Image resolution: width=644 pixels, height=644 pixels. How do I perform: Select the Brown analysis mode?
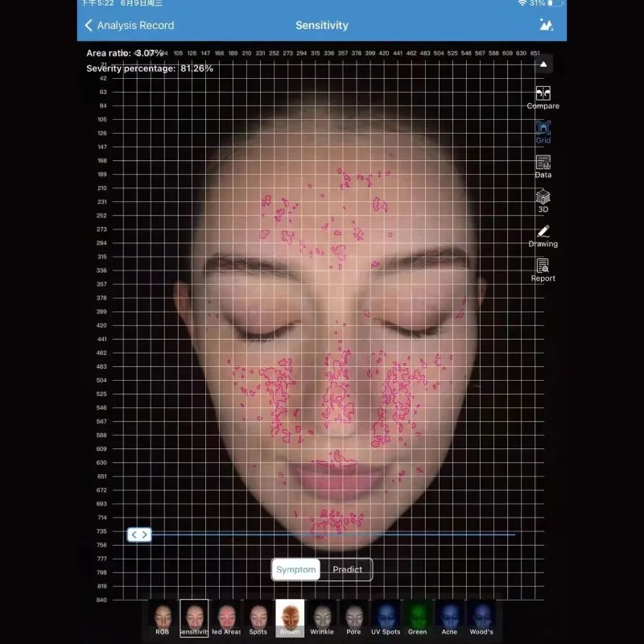tap(290, 620)
